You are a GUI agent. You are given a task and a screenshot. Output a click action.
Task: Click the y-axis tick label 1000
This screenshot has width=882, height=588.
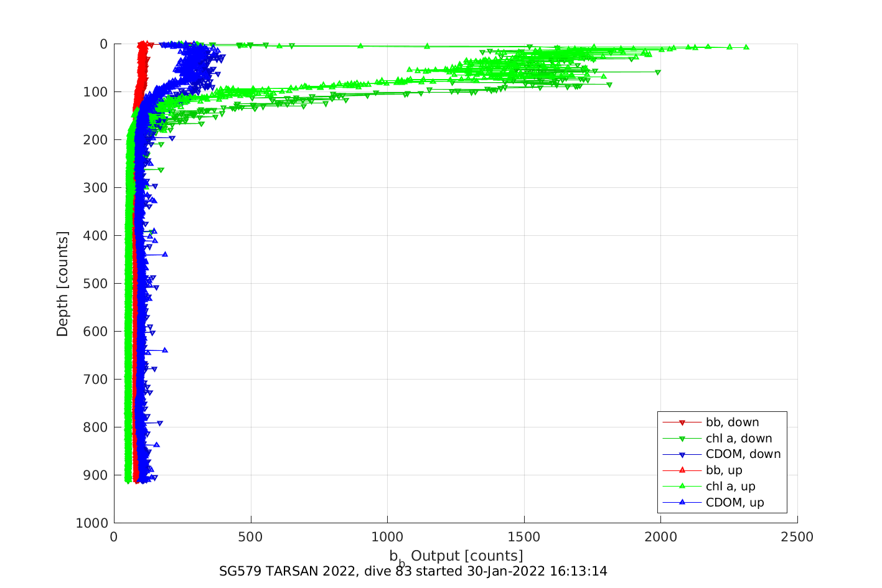point(91,523)
